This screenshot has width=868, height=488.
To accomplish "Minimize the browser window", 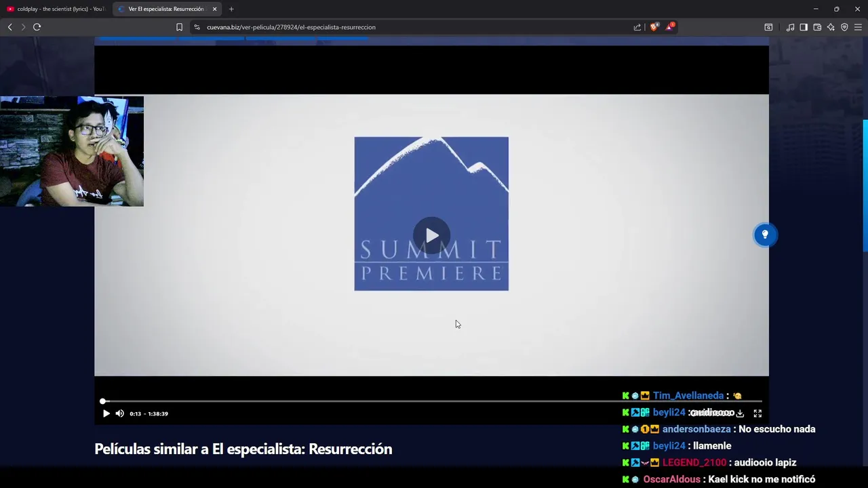I will [x=816, y=9].
